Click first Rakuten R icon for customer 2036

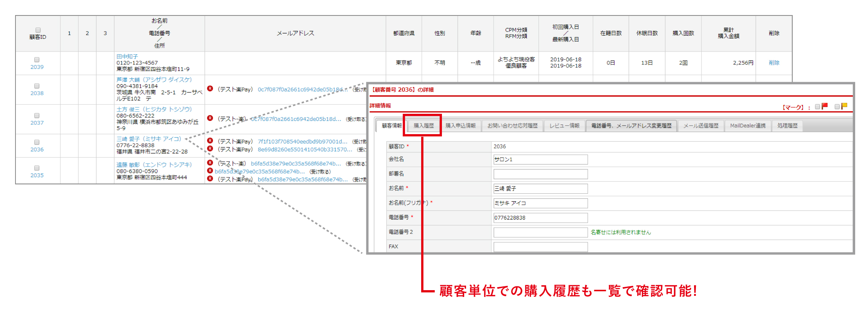[x=210, y=141]
